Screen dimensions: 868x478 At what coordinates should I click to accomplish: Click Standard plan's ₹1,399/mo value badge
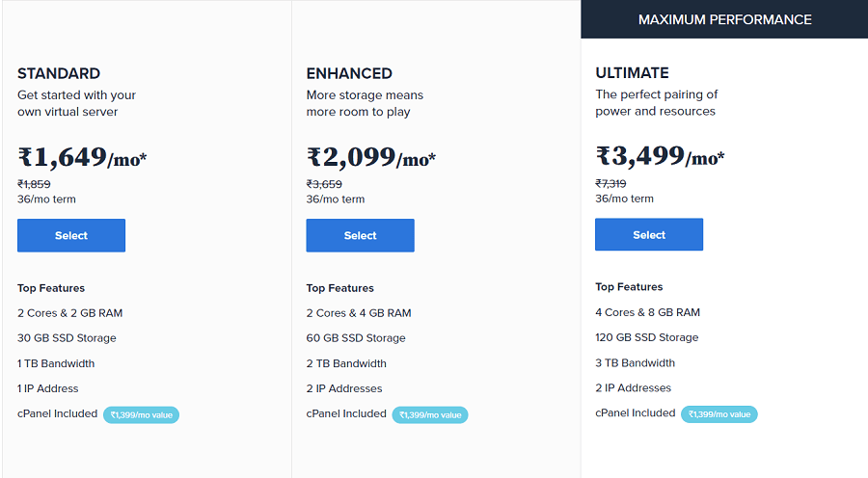tap(141, 415)
